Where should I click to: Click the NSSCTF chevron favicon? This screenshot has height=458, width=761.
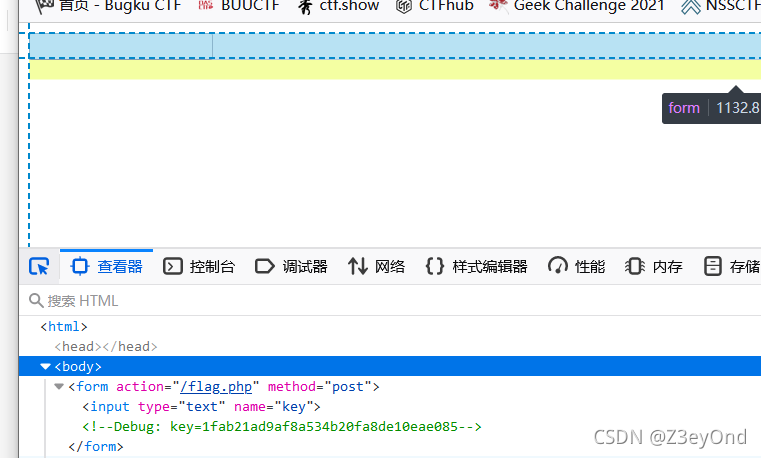pos(690,6)
